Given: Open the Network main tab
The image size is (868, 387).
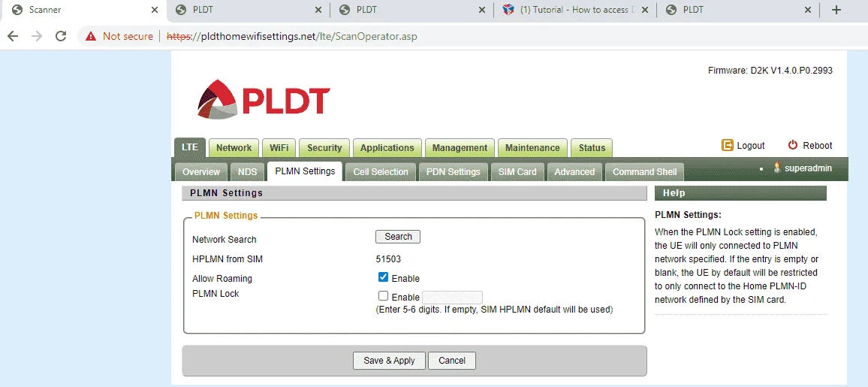Looking at the screenshot, I should pos(234,148).
